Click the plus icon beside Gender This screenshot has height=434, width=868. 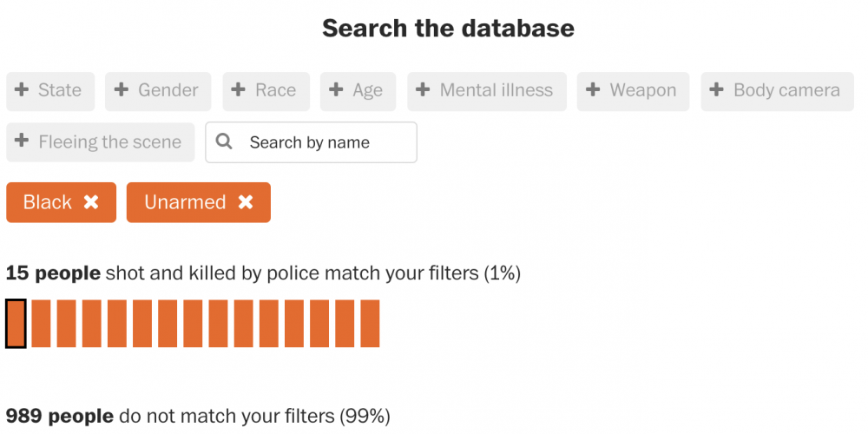[x=122, y=90]
